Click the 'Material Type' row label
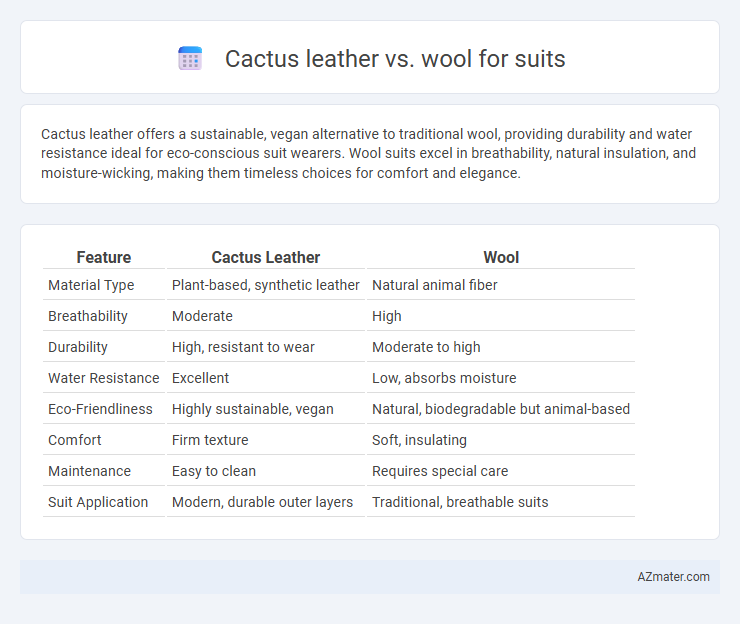 pyautogui.click(x=91, y=285)
